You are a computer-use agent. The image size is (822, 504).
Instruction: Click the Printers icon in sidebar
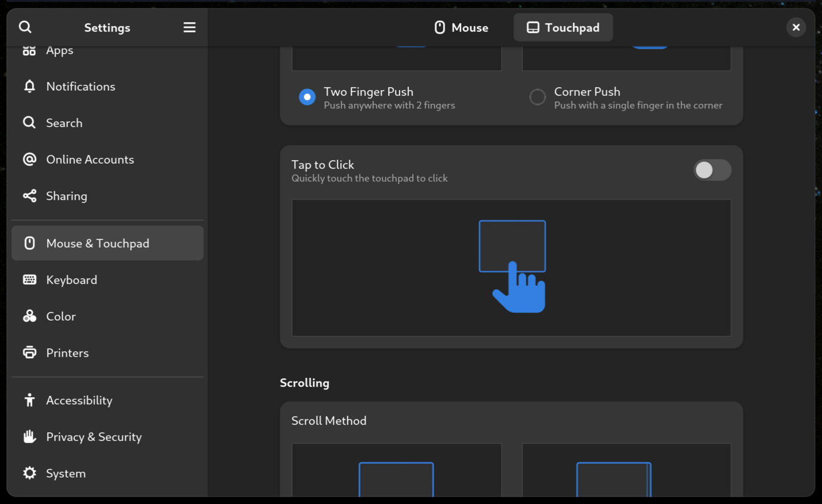point(30,353)
